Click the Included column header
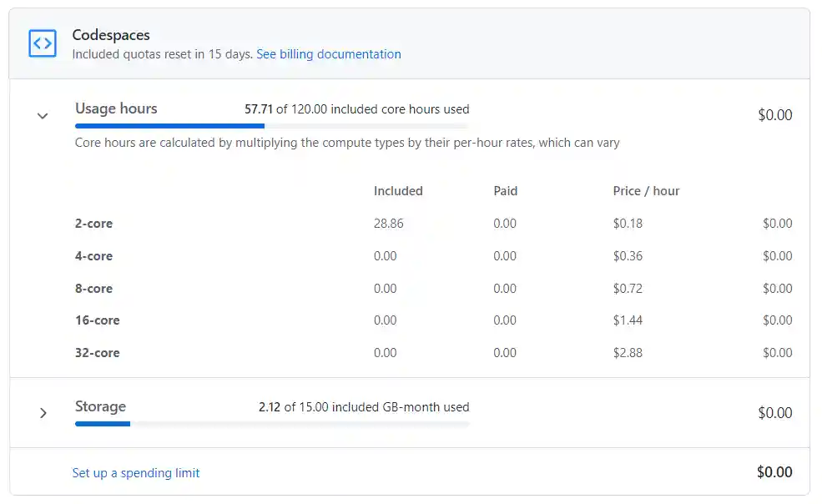This screenshot has height=504, width=822. 398,191
